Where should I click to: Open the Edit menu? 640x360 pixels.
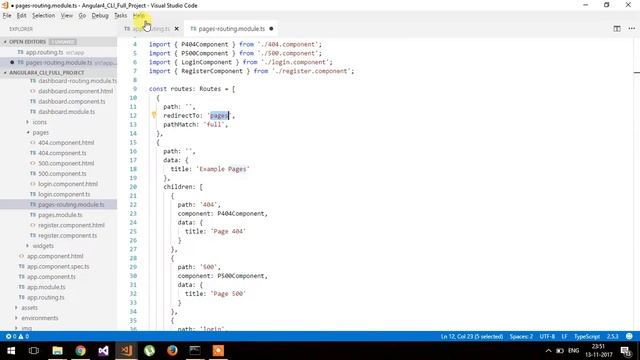[21, 16]
